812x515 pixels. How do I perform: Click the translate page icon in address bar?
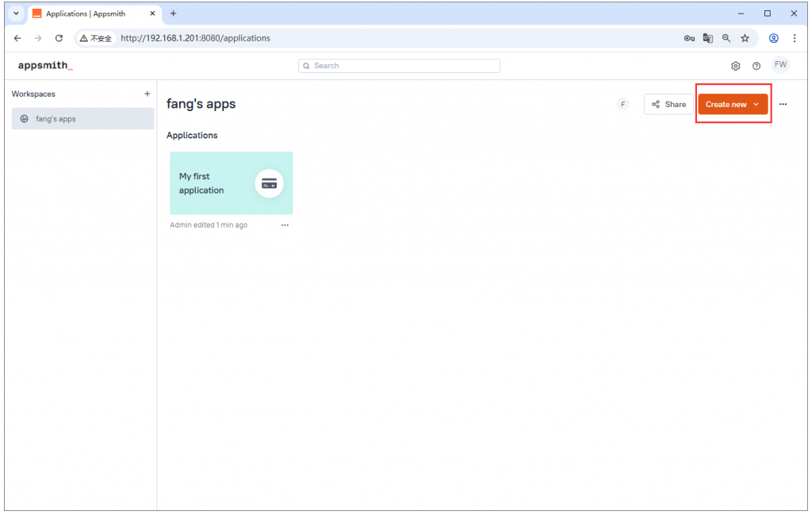pos(707,38)
